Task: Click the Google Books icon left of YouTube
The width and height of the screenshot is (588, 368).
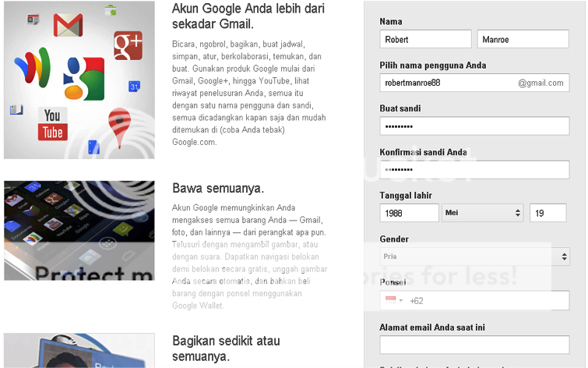Action: point(16,110)
